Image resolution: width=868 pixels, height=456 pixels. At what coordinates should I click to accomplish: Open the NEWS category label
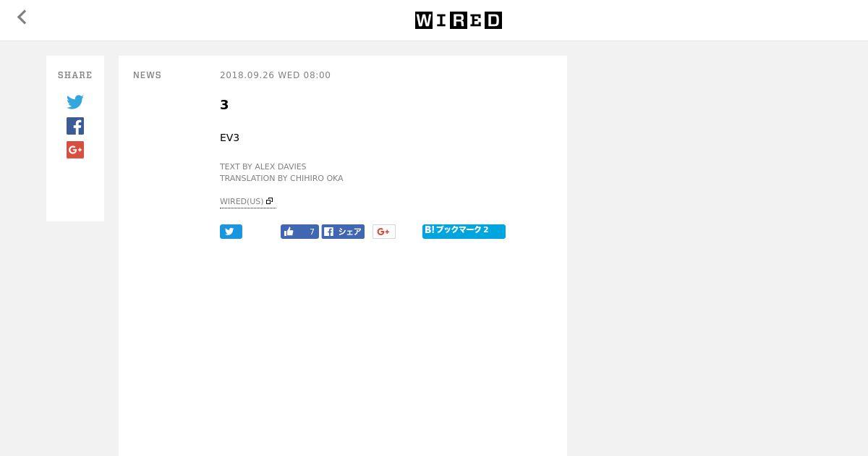148,75
